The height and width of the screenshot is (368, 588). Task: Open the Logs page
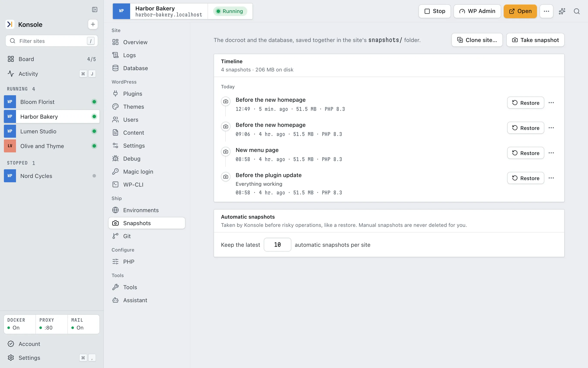[147, 55]
